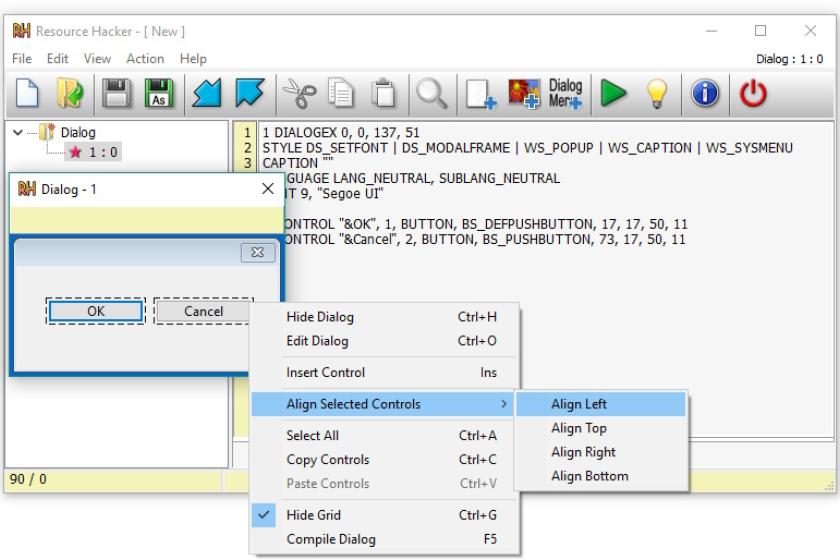
Task: Click the Dialog : 1 : 0 label
Action: tap(790, 59)
